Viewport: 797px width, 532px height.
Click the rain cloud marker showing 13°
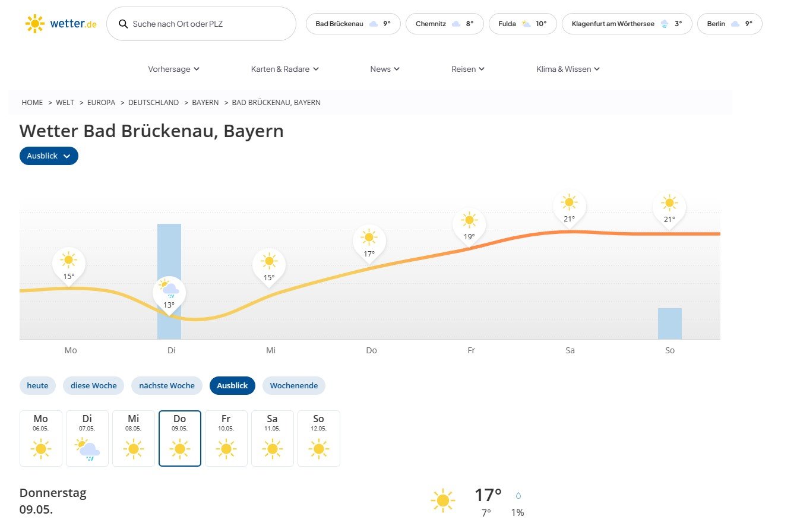[x=169, y=290]
